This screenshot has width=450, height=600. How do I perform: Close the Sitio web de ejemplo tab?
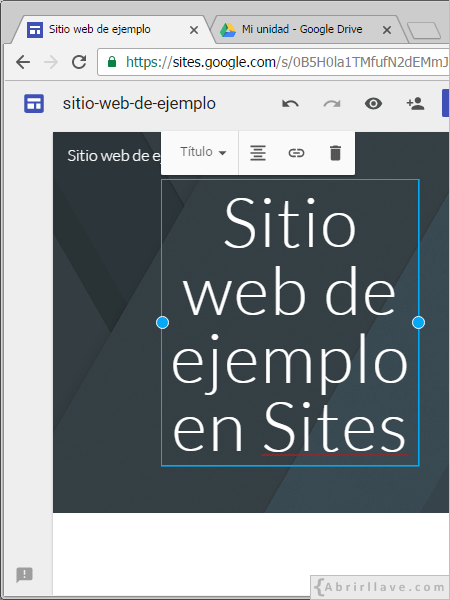pyautogui.click(x=194, y=30)
